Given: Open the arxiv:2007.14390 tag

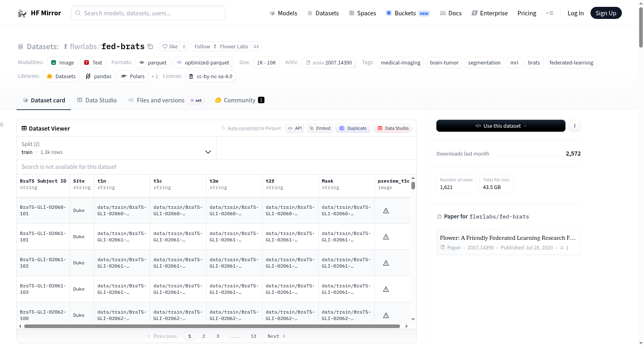Looking at the screenshot, I should click(329, 62).
